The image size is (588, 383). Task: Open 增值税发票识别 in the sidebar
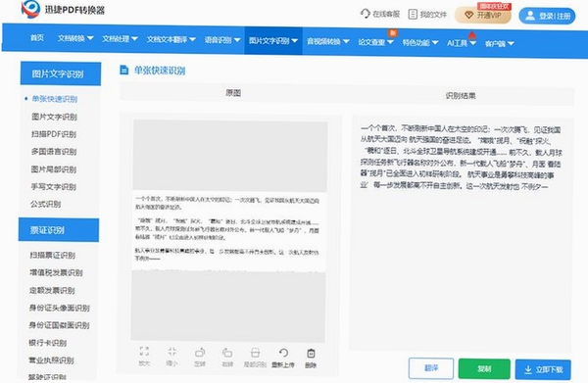coord(56,272)
